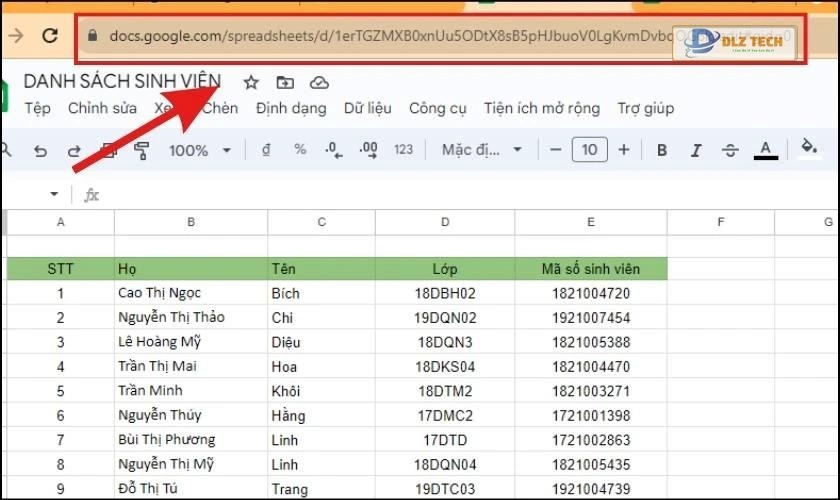
Task: Select cell Cao Thị Ngọc
Action: (191, 293)
